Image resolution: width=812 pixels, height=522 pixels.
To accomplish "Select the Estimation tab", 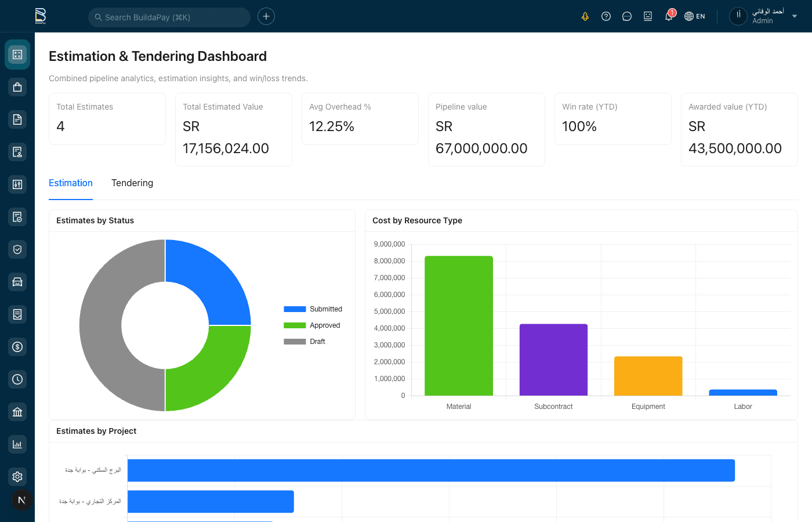I will tap(70, 183).
